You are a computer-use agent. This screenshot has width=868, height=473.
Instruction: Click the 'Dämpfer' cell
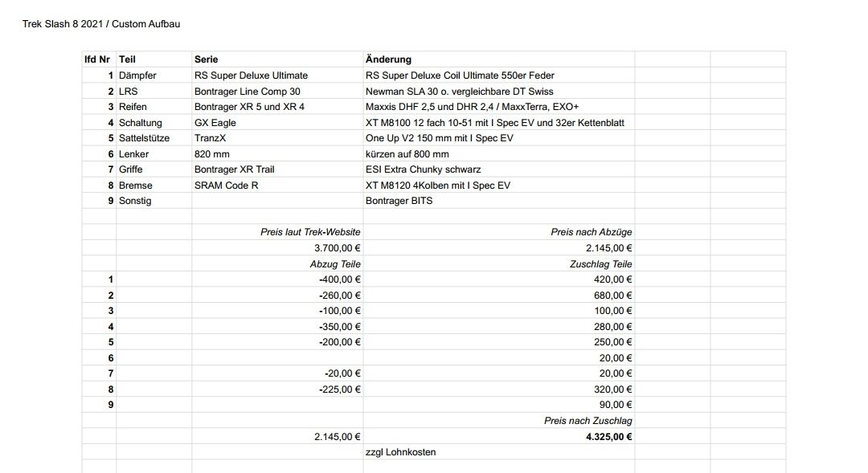coord(137,75)
